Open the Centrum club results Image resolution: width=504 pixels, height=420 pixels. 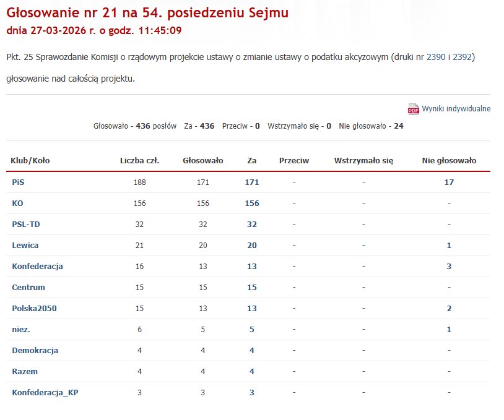[27, 287]
